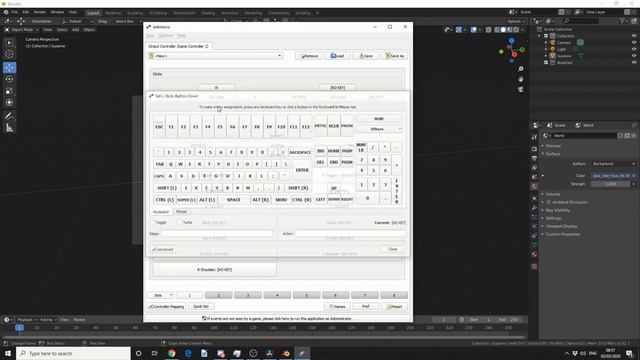Viewport: 640px width, 360px height.
Task: Click the zoom magnifier in viewport
Action: [520, 69]
